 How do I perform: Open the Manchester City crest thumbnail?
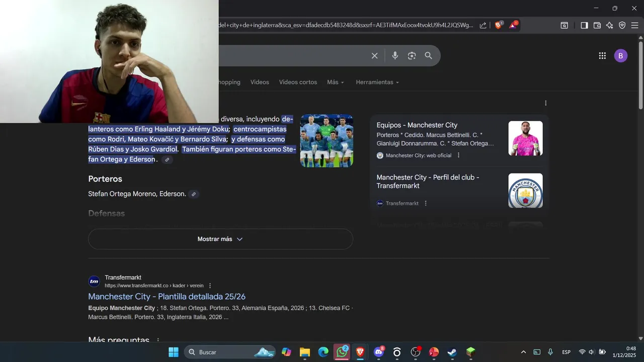point(525,191)
